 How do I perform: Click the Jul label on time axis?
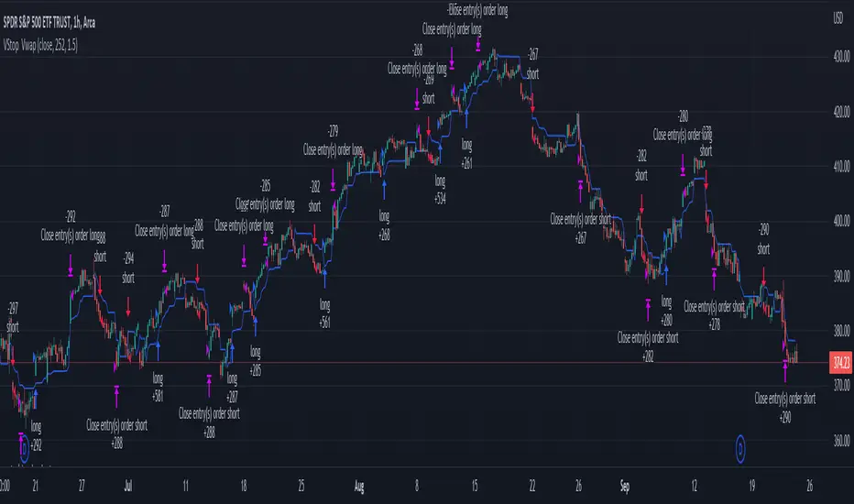coord(128,486)
